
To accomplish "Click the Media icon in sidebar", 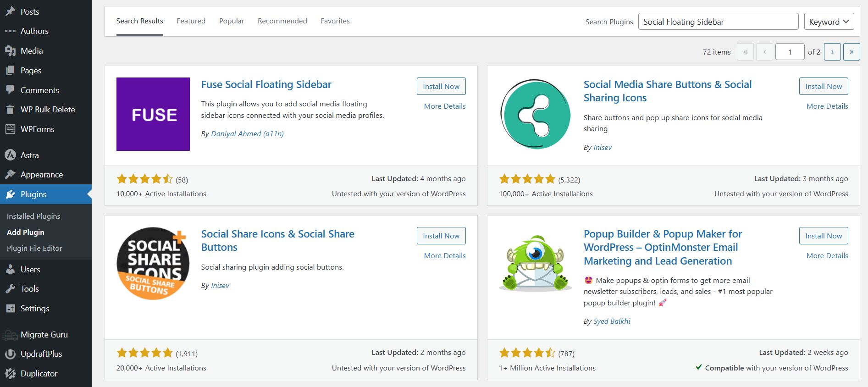I will click(10, 51).
